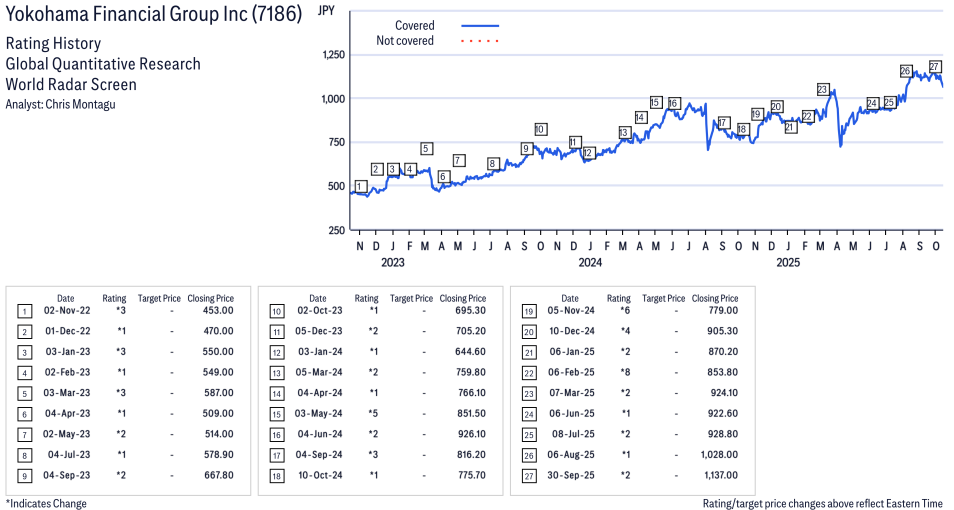Click the index box 1 in the table

click(x=24, y=311)
